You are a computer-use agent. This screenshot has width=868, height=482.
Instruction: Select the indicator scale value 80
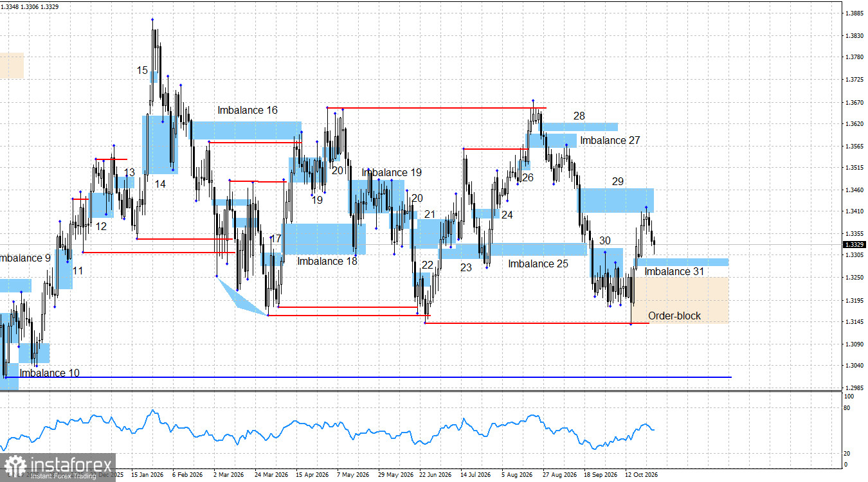click(848, 407)
